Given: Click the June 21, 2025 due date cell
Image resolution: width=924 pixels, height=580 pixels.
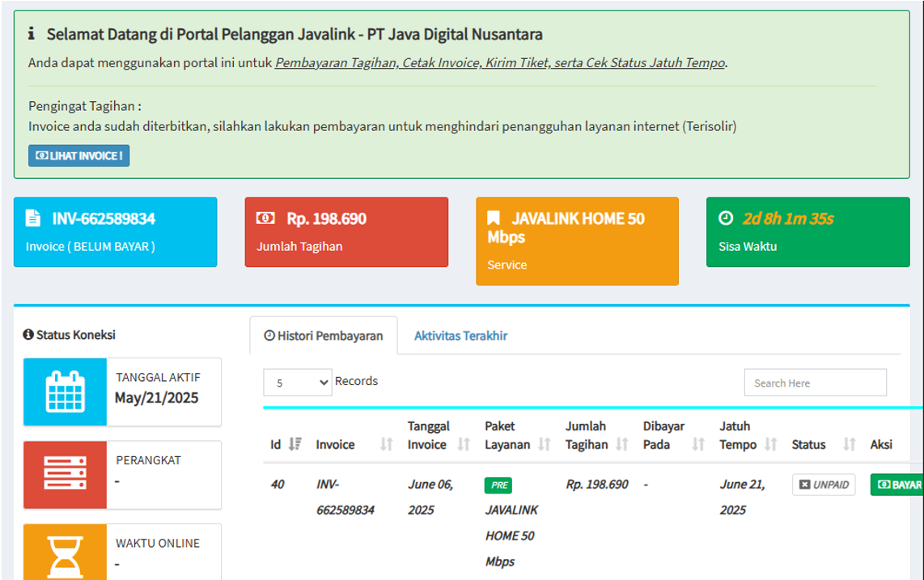Looking at the screenshot, I should coord(743,497).
